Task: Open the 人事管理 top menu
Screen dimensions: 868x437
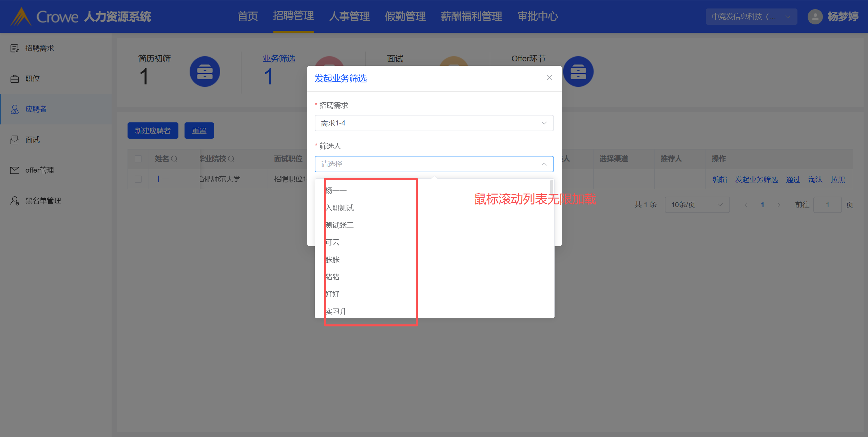Action: coord(349,16)
